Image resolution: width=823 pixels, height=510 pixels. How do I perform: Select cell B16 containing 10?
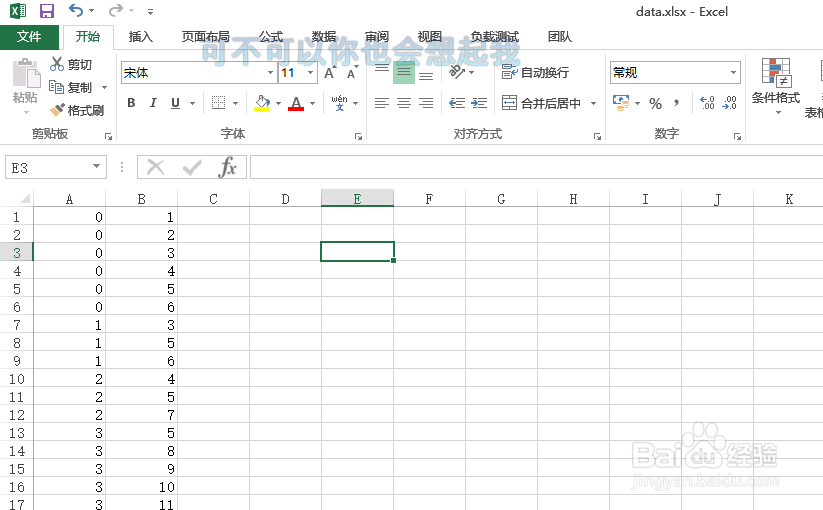pos(141,487)
